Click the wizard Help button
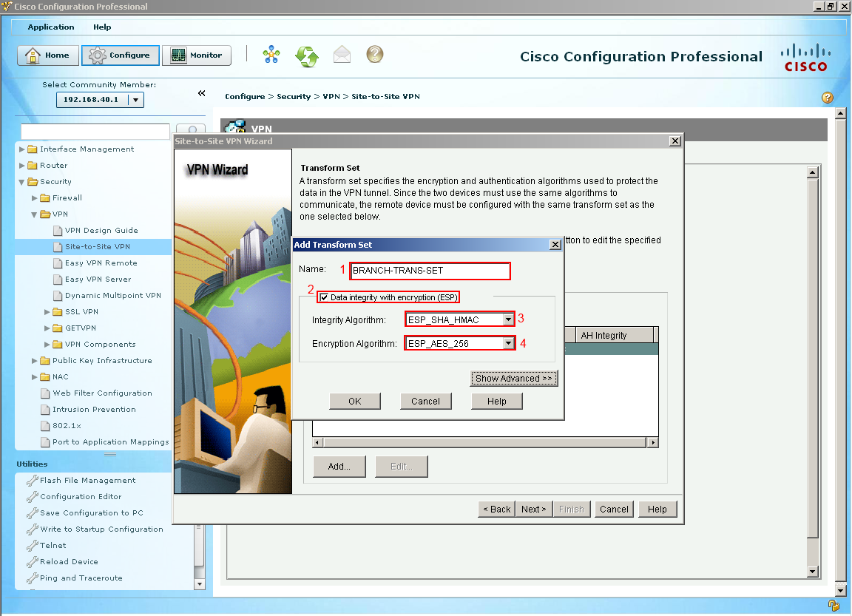Image resolution: width=852 pixels, height=616 pixels. tap(657, 510)
